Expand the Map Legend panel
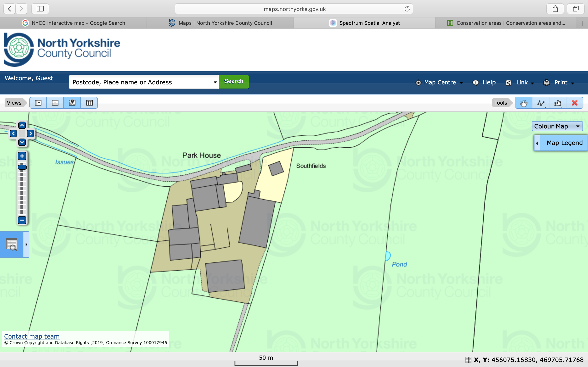The image size is (588, 367). tap(561, 143)
